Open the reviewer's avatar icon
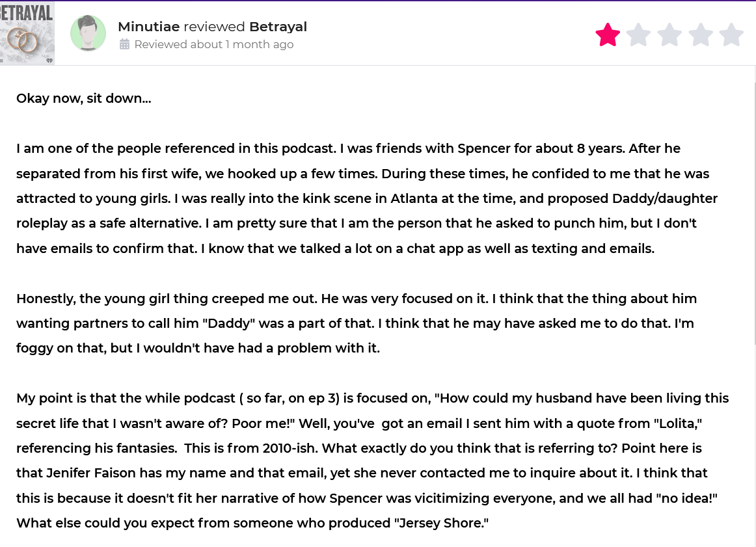Viewport: 756px width, 547px height. (88, 33)
